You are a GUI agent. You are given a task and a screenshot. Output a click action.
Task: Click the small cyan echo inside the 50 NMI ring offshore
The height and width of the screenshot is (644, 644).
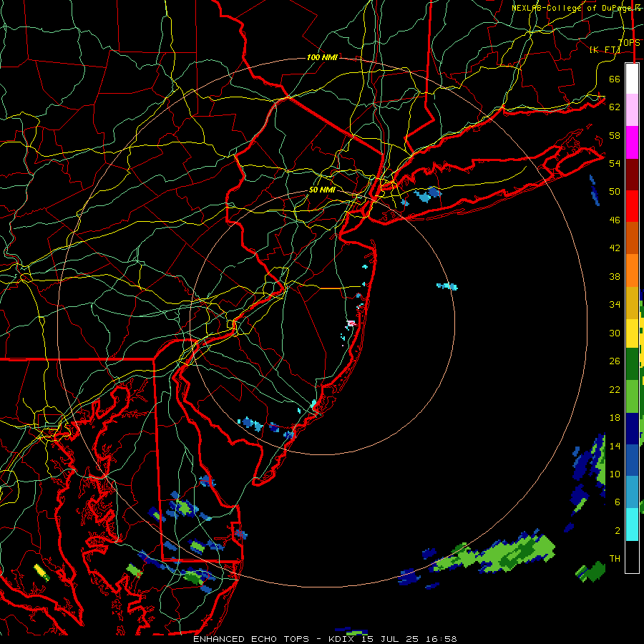[447, 286]
